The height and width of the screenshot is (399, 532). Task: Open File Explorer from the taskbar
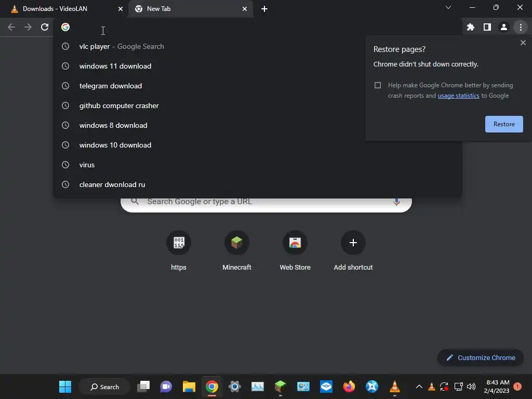pyautogui.click(x=189, y=387)
